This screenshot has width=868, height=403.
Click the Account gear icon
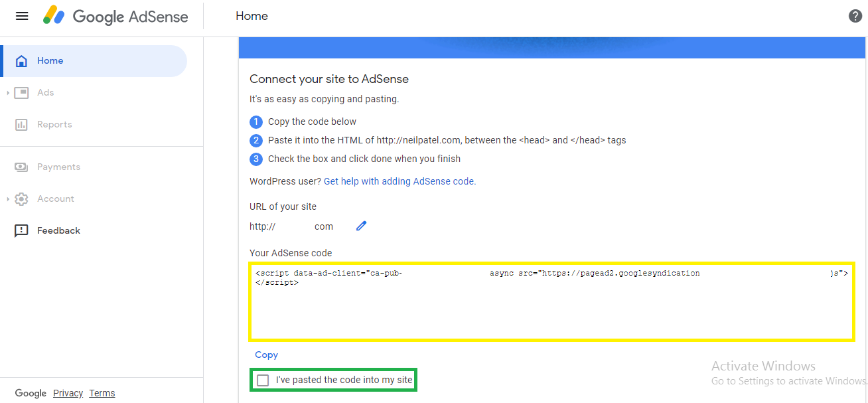(23, 199)
